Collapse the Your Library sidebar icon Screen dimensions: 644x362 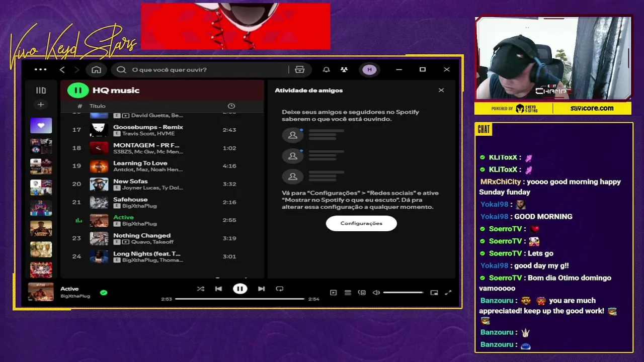[x=41, y=90]
